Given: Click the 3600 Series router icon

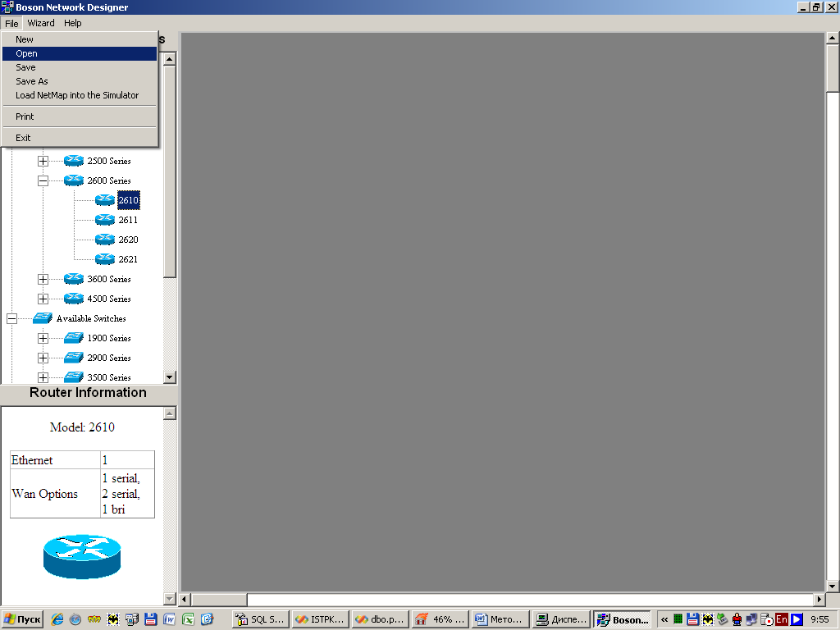Looking at the screenshot, I should (74, 279).
